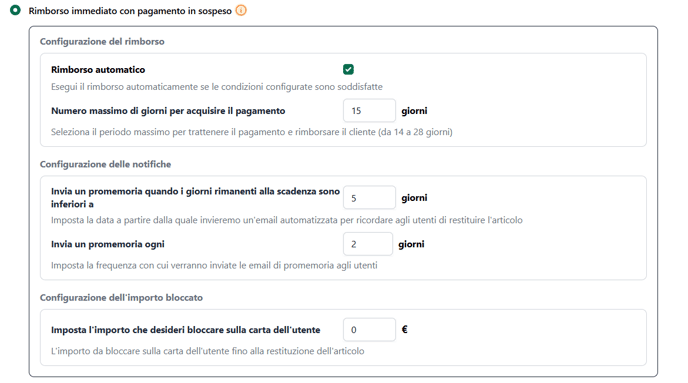Viewport: 688px width, 383px height.
Task: Focus the blocked amount field showing 0
Action: click(x=369, y=329)
